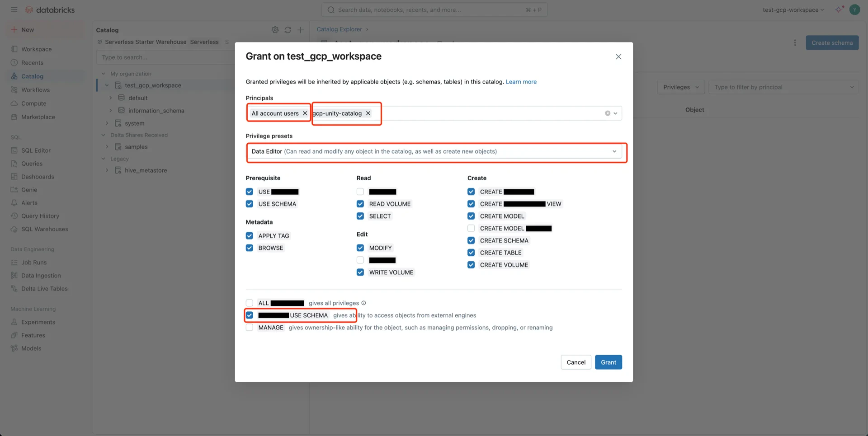Image resolution: width=868 pixels, height=436 pixels.
Task: Toggle the READ VOLUME checkbox
Action: click(x=360, y=204)
